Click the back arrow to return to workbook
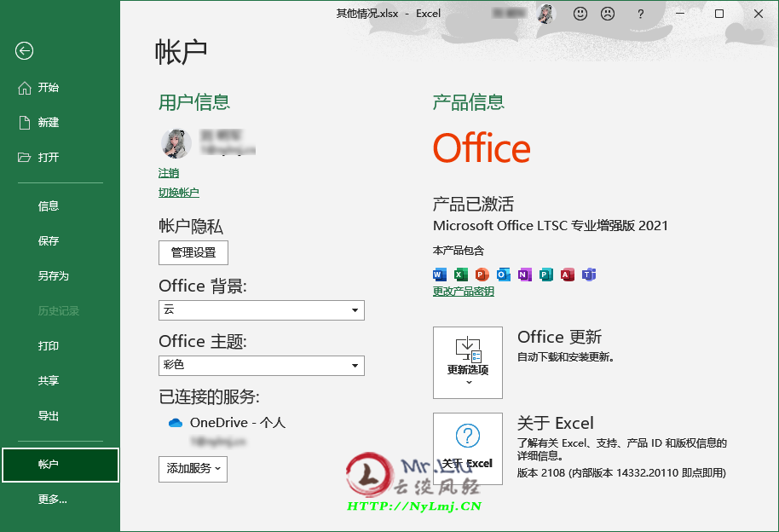 tap(25, 50)
